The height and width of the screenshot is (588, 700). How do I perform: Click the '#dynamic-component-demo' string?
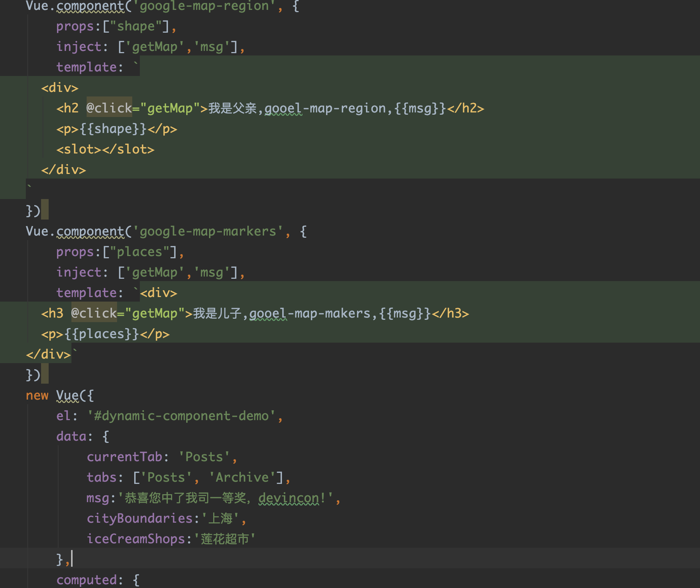click(181, 416)
